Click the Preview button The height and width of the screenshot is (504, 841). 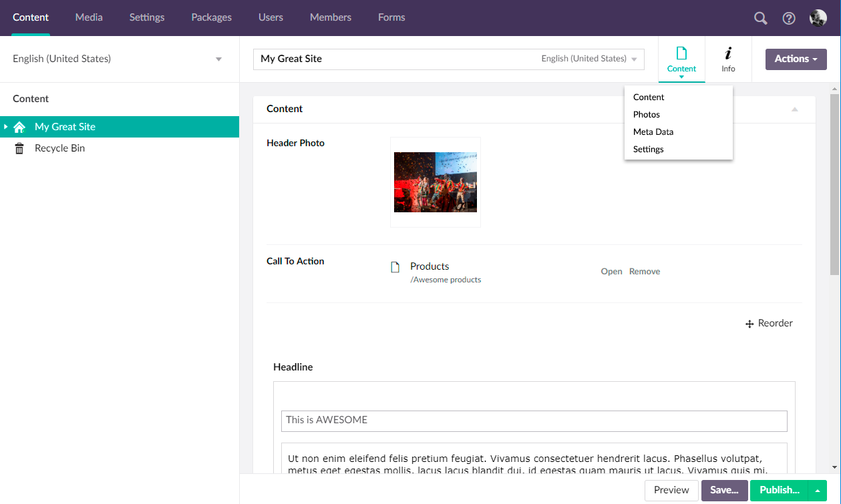[671, 490]
